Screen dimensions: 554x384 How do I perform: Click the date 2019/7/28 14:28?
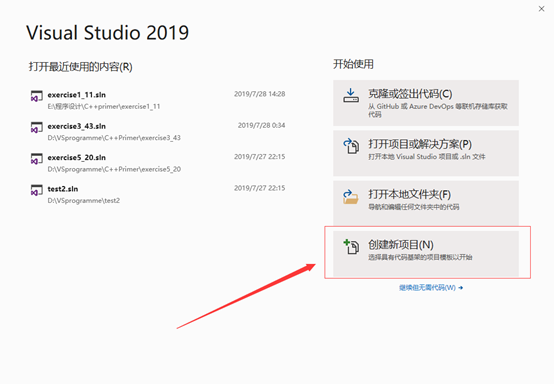point(259,94)
